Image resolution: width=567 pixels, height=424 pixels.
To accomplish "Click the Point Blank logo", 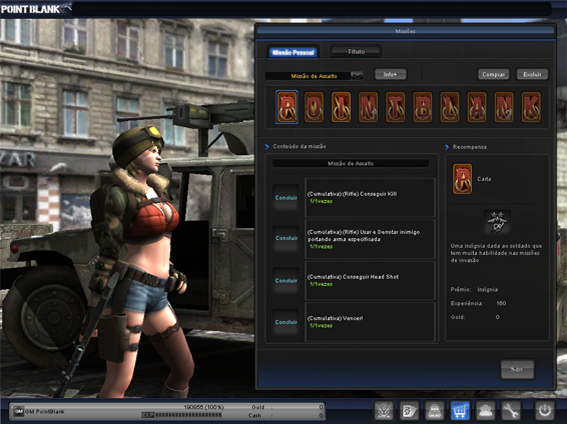I will [35, 9].
